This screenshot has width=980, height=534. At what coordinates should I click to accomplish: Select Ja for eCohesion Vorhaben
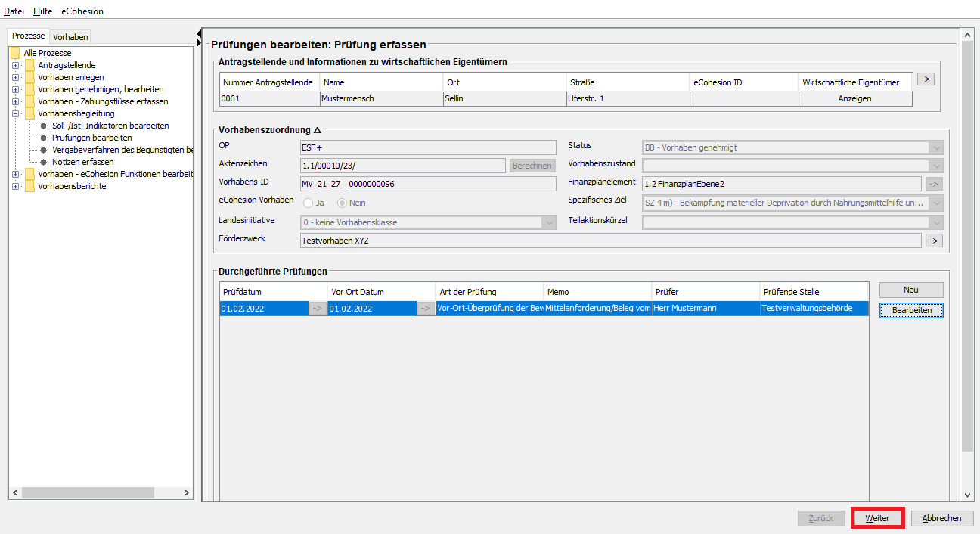tap(308, 203)
